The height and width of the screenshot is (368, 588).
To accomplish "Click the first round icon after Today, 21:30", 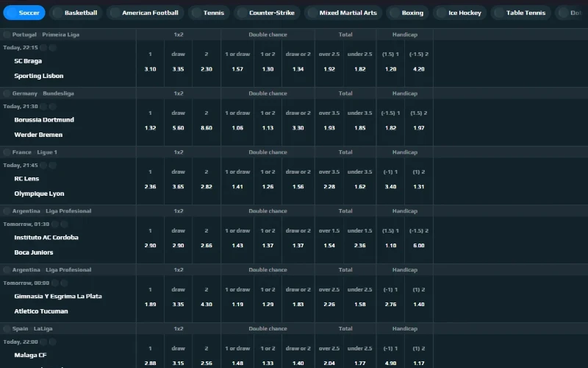I will point(43,107).
